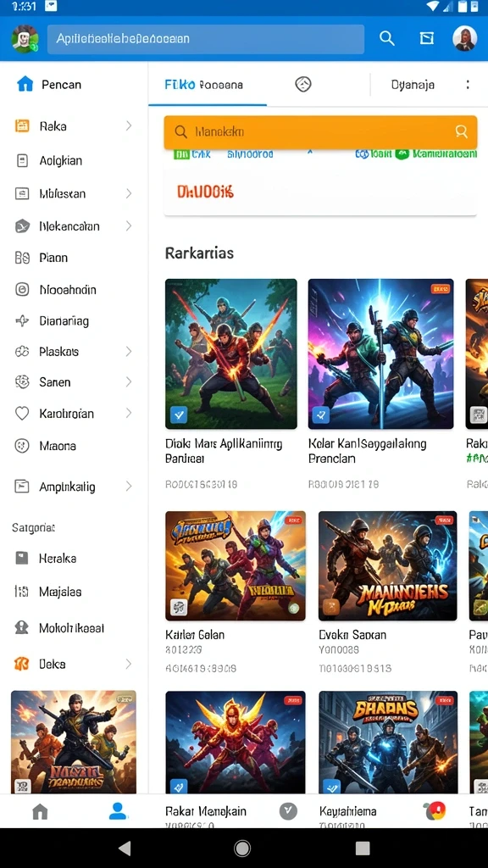Tap the bottom bar home icon

pyautogui.click(x=40, y=811)
